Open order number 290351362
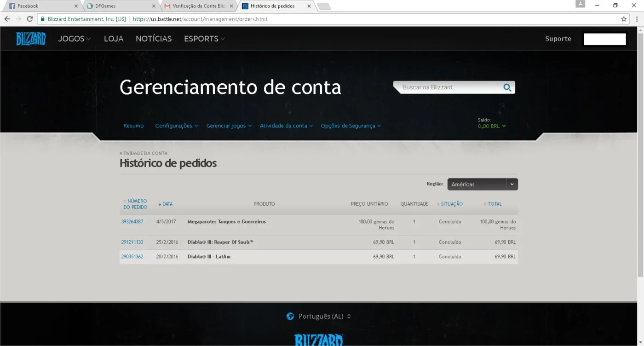This screenshot has height=346, width=644. tap(132, 256)
